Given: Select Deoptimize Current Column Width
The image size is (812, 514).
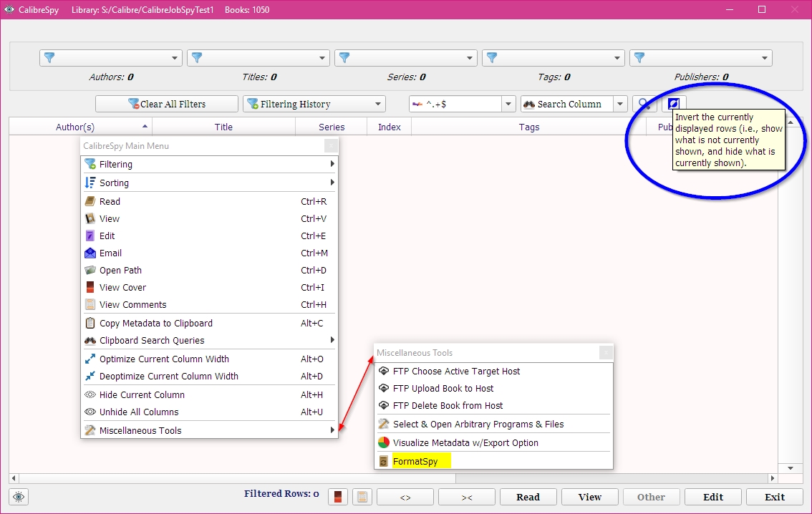Looking at the screenshot, I should tap(209, 376).
